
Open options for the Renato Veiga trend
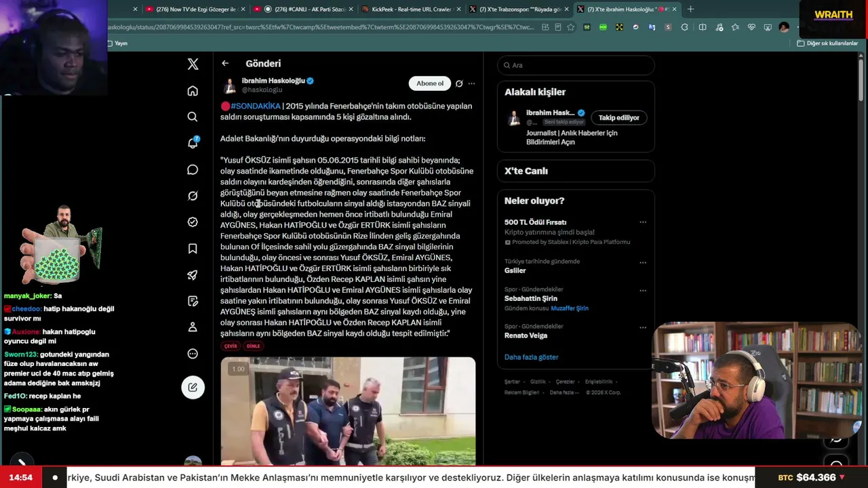click(x=643, y=327)
